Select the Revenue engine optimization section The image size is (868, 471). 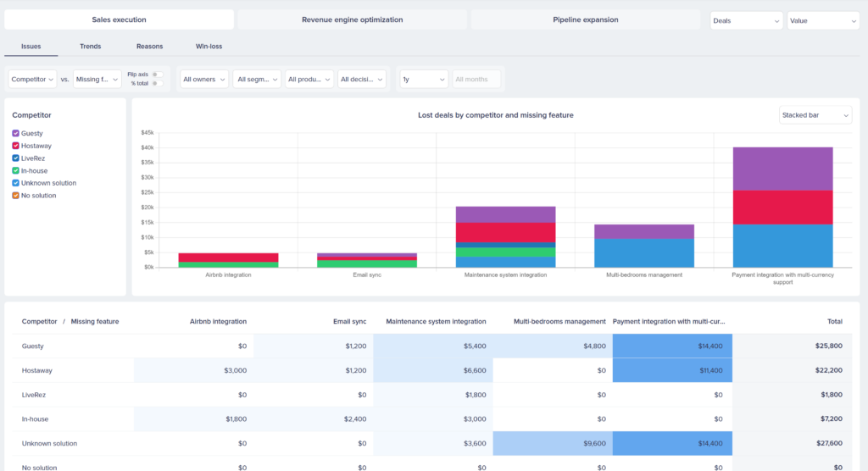[x=352, y=19]
